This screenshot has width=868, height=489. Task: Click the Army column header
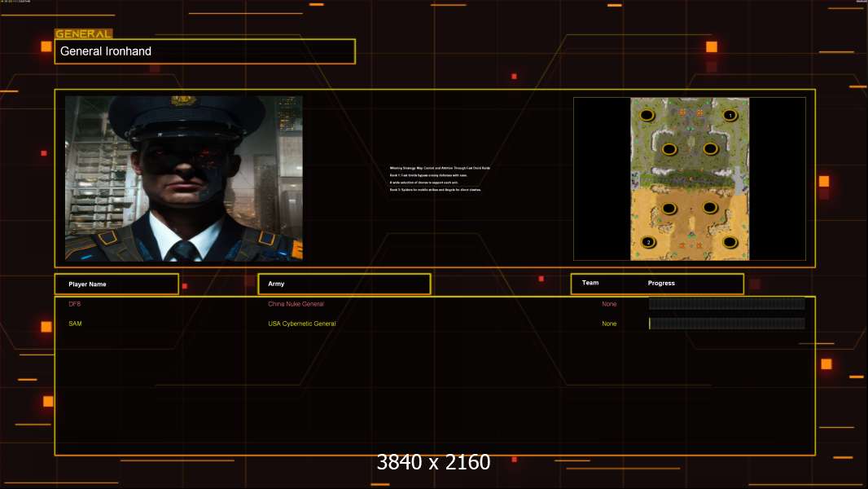[x=344, y=284]
